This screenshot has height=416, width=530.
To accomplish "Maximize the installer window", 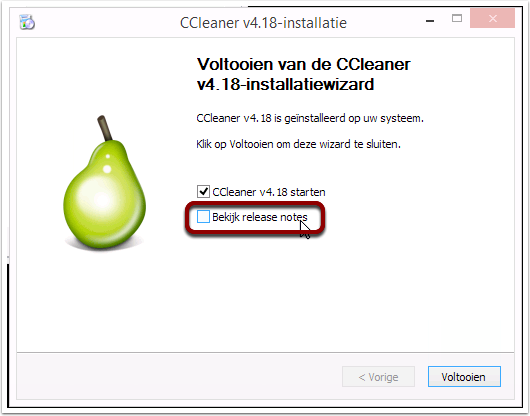I will tap(457, 18).
